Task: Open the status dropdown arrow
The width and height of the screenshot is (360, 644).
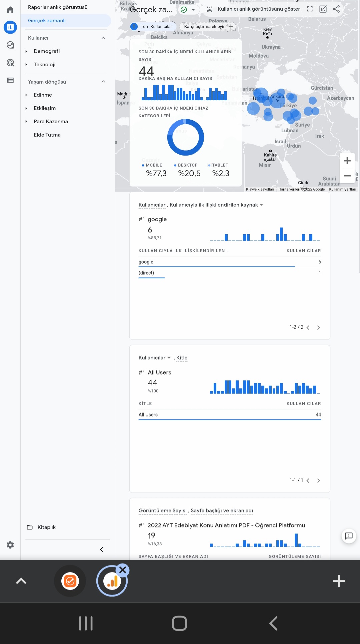Action: (x=193, y=10)
